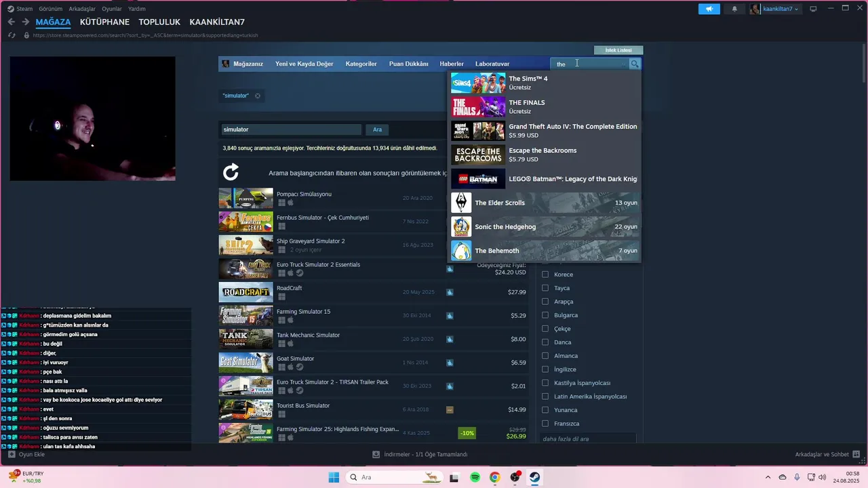The width and height of the screenshot is (868, 488).
Task: Click the Ara search button
Action: point(377,129)
